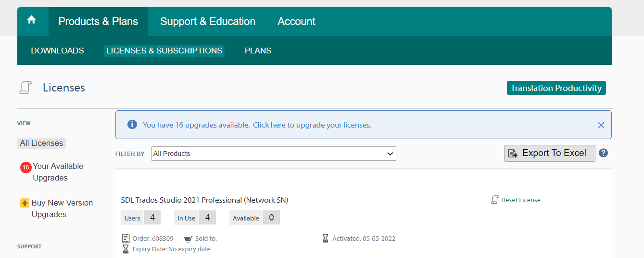This screenshot has height=258, width=644.
Task: Follow the upgrade your licenses link
Action: click(x=312, y=125)
